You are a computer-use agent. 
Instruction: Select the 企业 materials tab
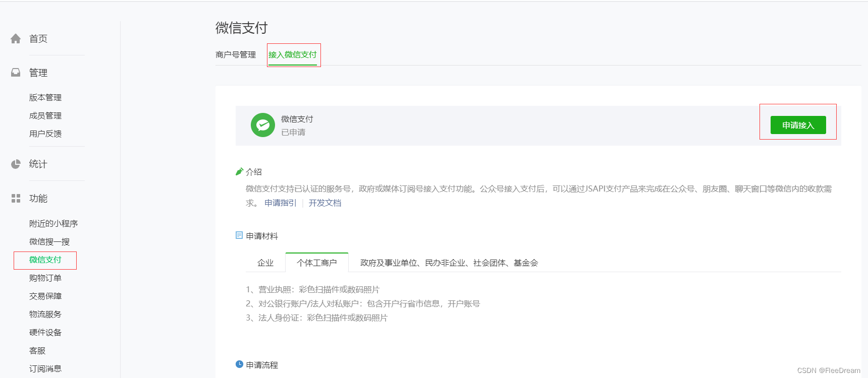tap(265, 263)
